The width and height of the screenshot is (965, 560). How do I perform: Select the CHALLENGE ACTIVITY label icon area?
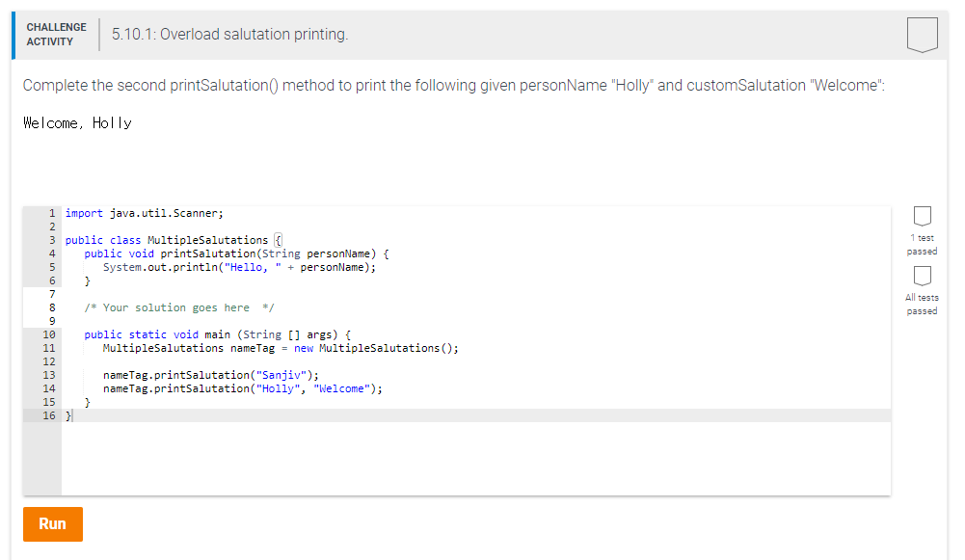pyautogui.click(x=55, y=34)
